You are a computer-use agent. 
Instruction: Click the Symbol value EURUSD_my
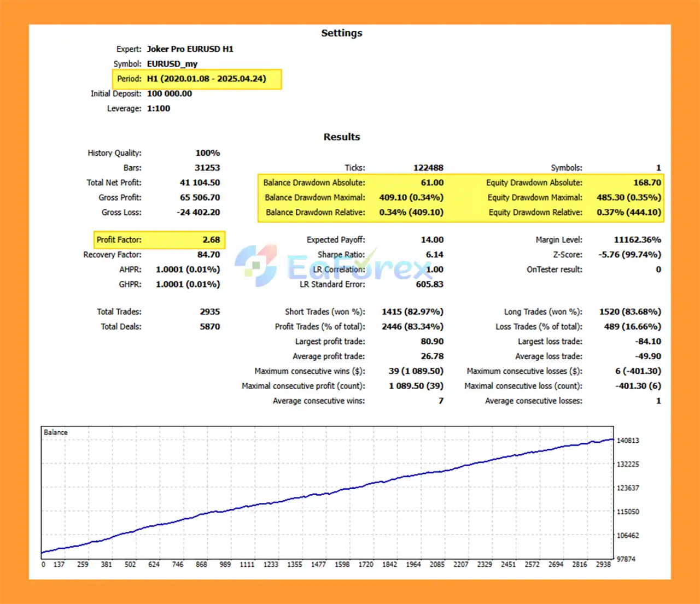tap(172, 64)
